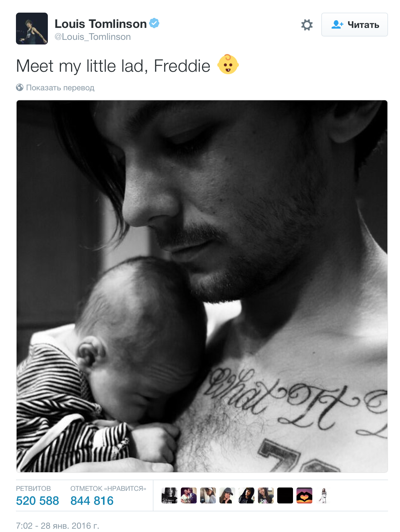Open the second liker's avatar, a couple kissing

189,495
